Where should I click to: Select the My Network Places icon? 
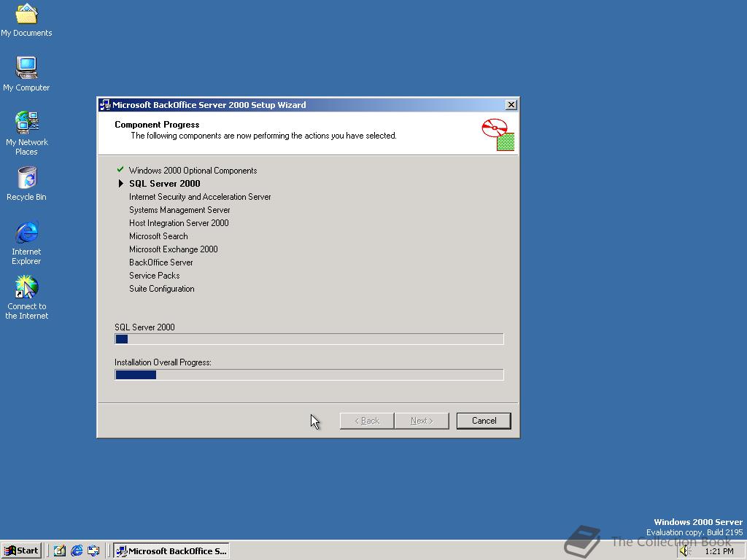pos(26,133)
